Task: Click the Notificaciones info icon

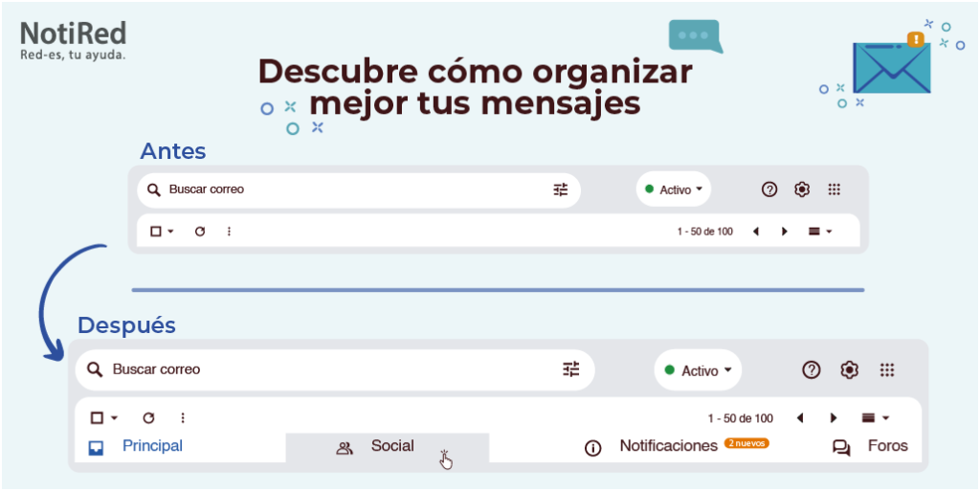Action: (x=592, y=448)
